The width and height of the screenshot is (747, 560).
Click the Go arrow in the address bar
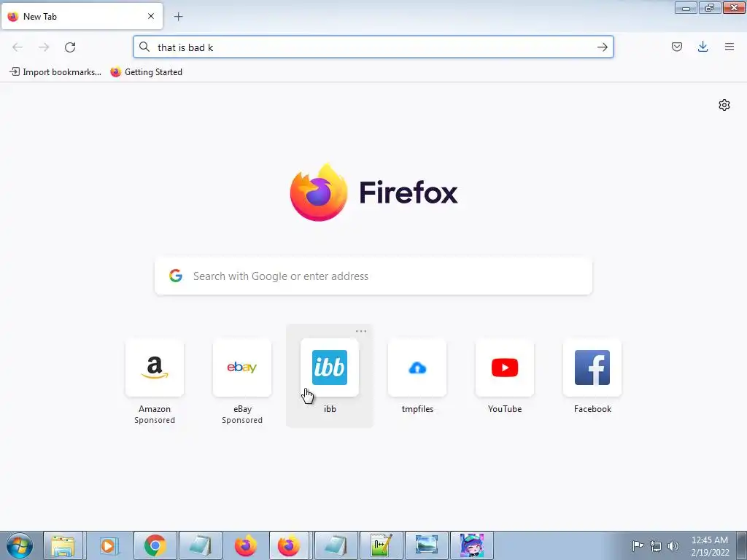click(602, 47)
